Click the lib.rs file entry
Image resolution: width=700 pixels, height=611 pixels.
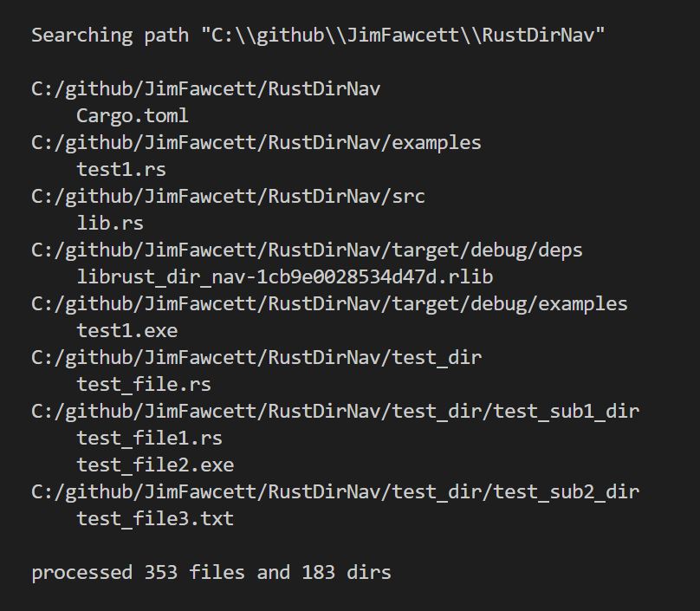coord(110,223)
